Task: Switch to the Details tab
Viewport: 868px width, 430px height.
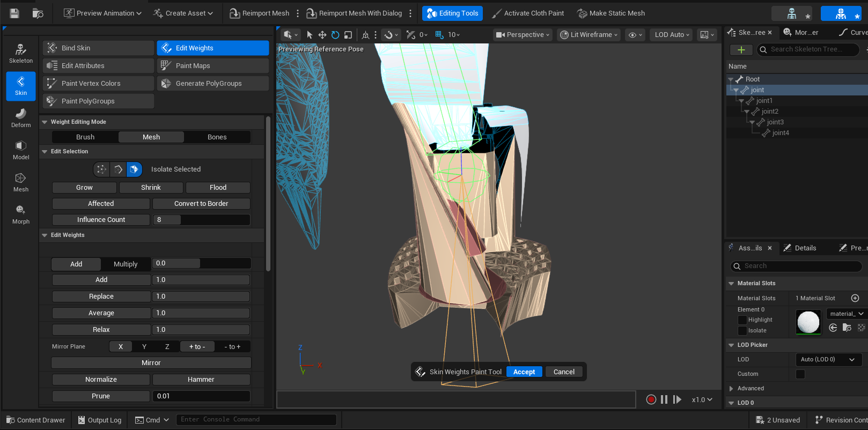Action: 800,248
